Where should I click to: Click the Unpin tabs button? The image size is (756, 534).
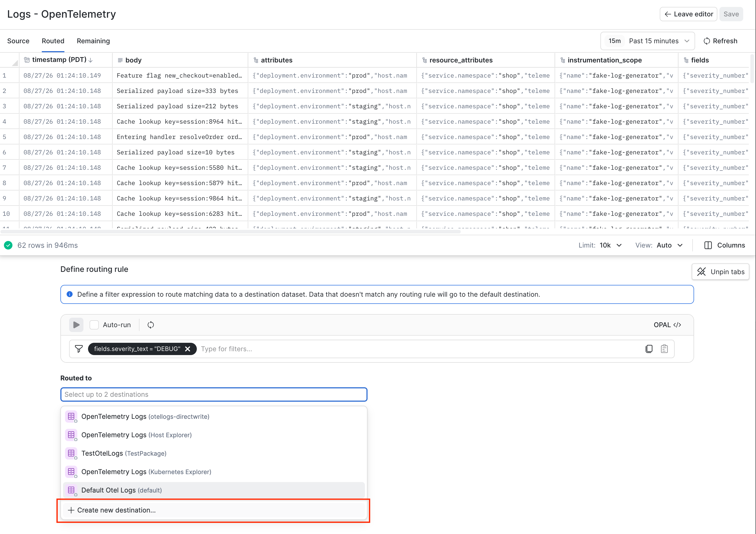(720, 272)
